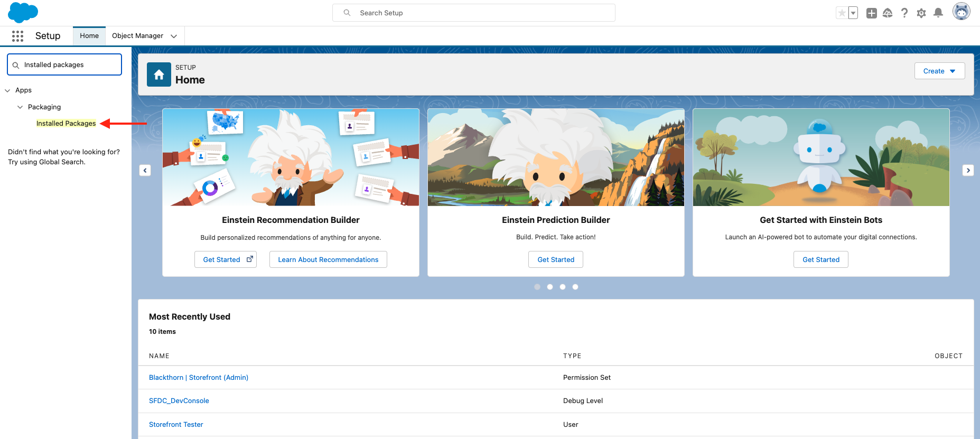This screenshot has height=439, width=980.
Task: Open the Storefront Tester link
Action: click(x=176, y=424)
